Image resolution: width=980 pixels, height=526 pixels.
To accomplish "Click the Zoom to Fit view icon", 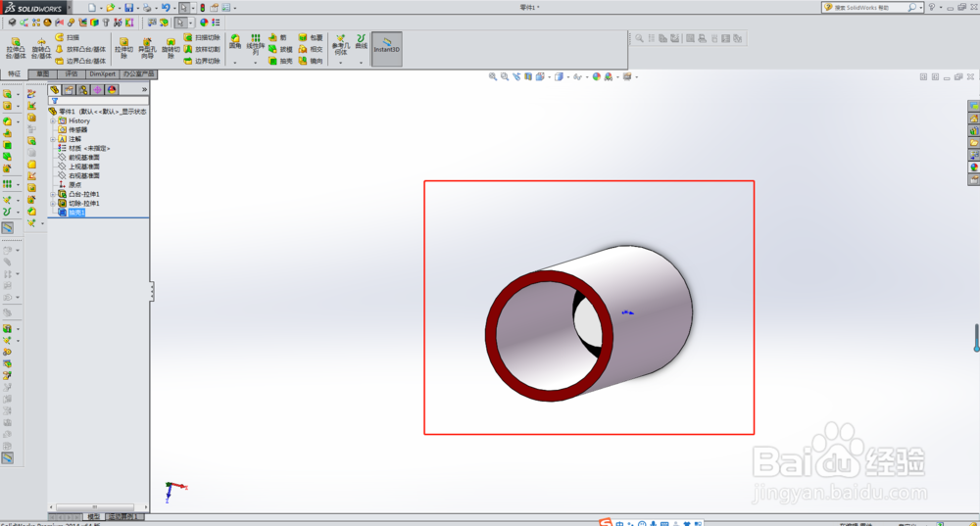I will 493,76.
